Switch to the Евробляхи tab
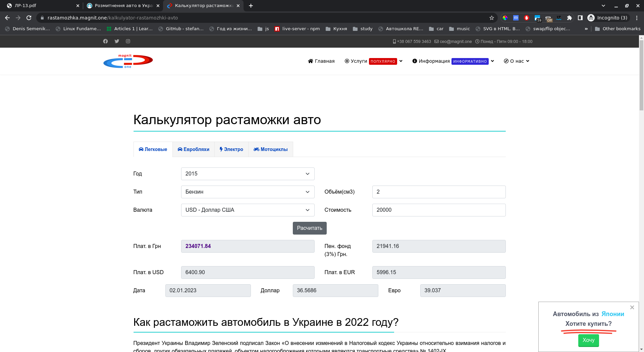 click(194, 149)
